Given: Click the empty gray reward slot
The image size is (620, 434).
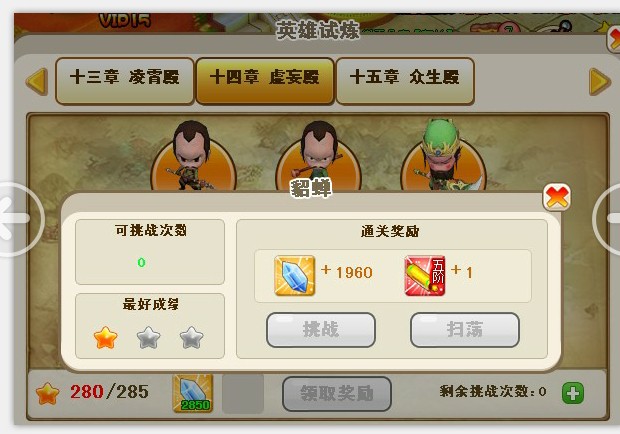Looking at the screenshot, I should point(243,394).
